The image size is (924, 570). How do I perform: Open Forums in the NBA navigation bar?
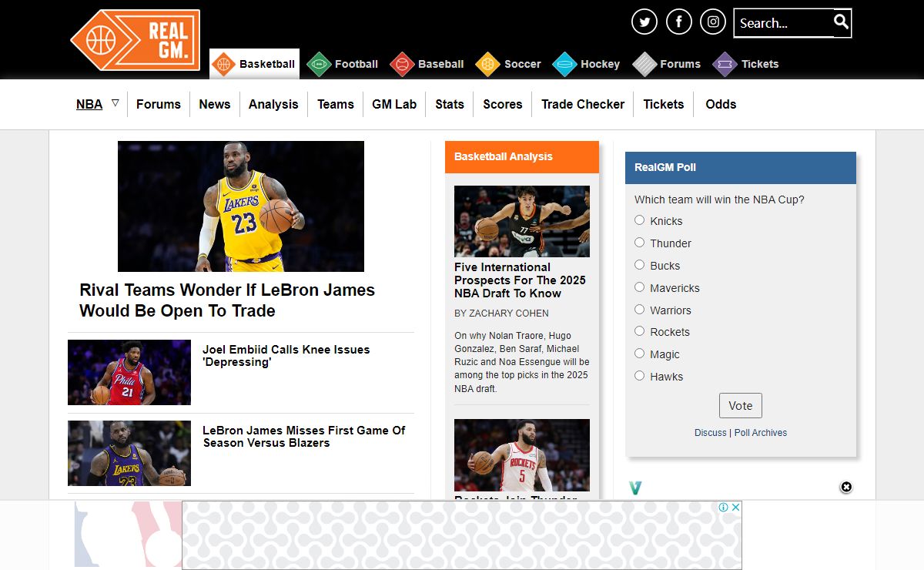click(x=159, y=104)
